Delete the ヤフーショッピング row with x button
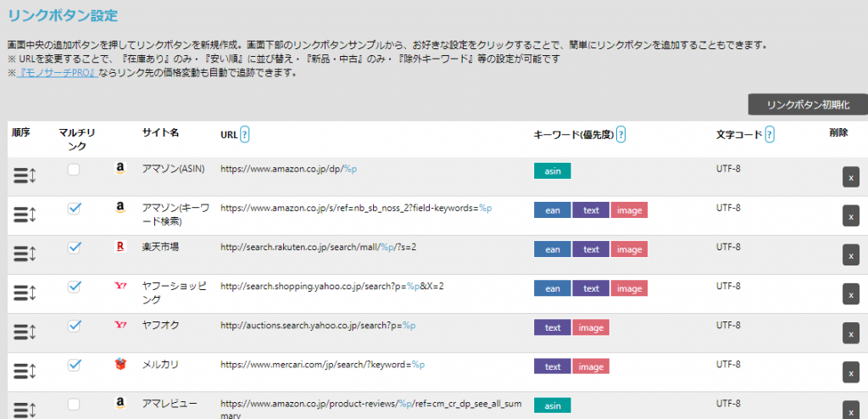The image size is (868, 419). click(x=850, y=293)
